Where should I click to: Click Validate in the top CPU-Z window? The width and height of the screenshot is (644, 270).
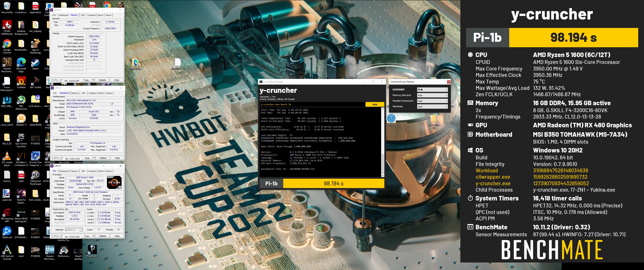coord(102,80)
